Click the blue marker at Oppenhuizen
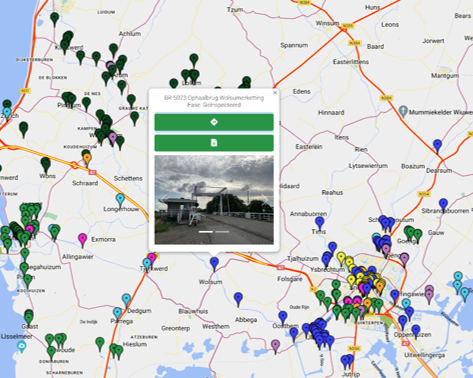 [415, 330]
